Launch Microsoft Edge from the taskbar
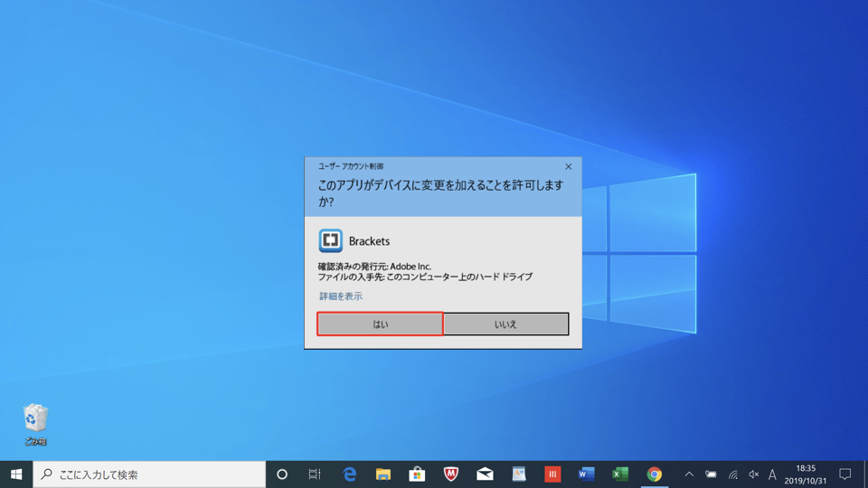Viewport: 868px width, 488px height. tap(349, 474)
